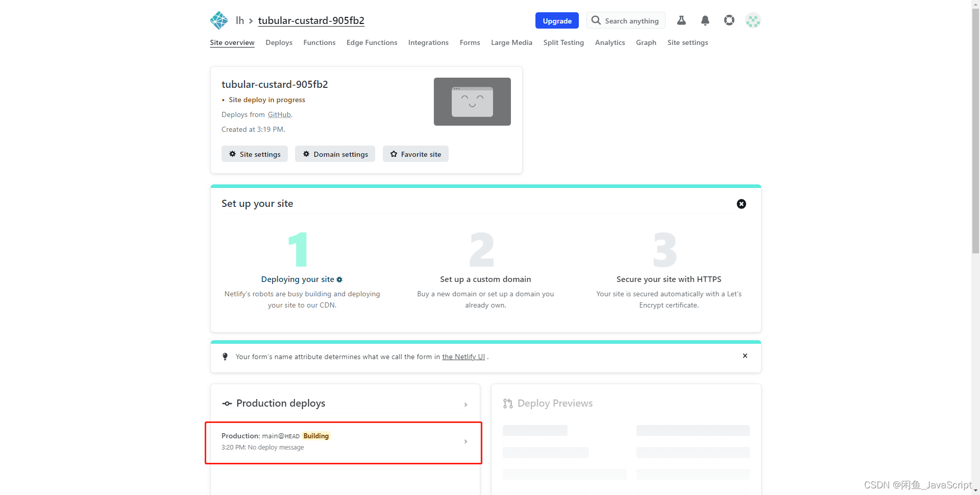
Task: Open the main@HEAD Building deploy row chevron
Action: (465, 441)
